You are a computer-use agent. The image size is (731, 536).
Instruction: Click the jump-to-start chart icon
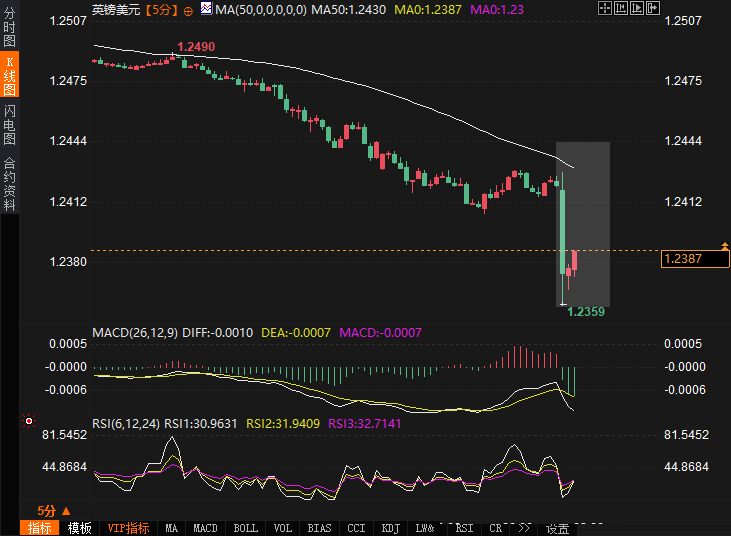pos(621,8)
